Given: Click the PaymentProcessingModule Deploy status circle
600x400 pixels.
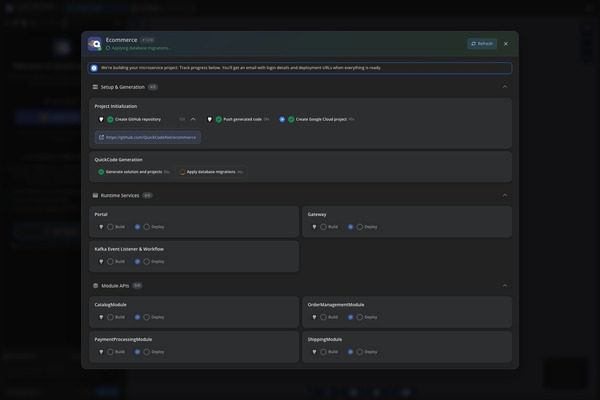Looking at the screenshot, I should [x=146, y=352].
